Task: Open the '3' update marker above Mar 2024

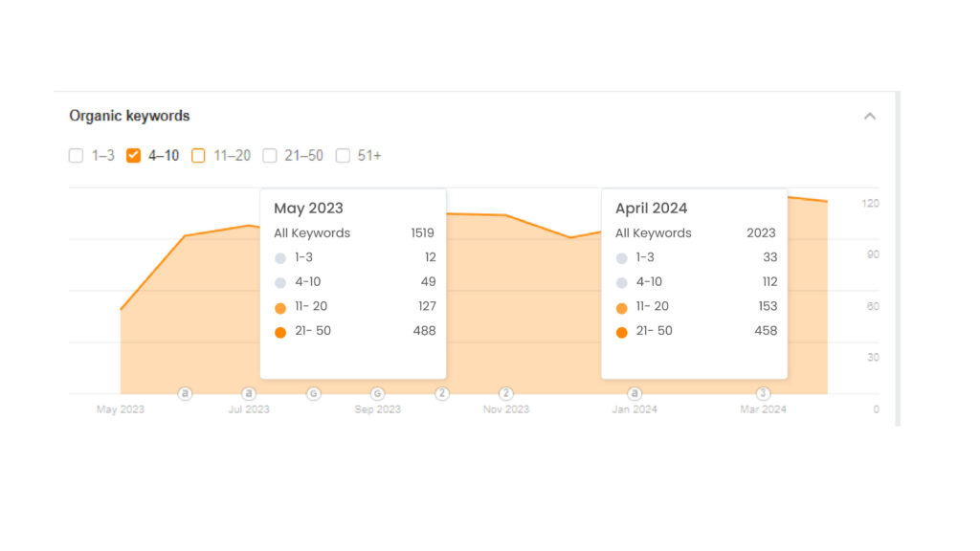Action: coord(763,393)
